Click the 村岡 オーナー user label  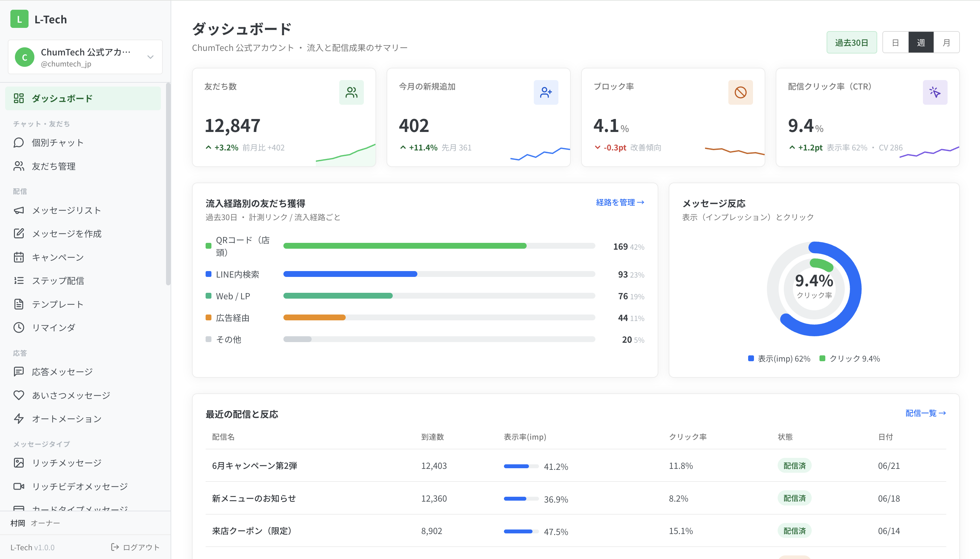(35, 523)
